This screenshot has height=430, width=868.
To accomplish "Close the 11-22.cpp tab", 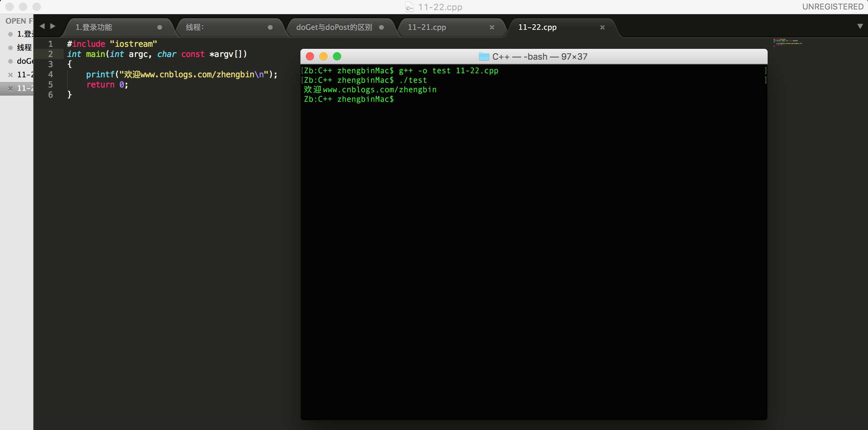I will pos(603,27).
